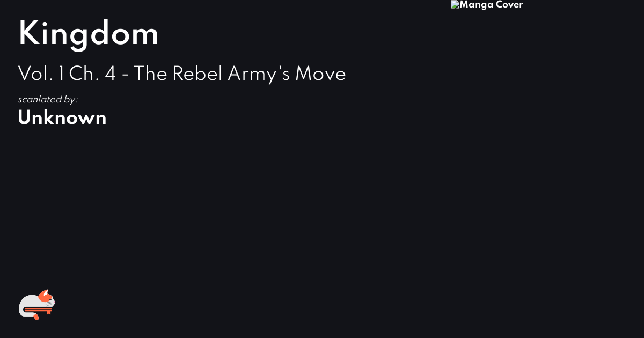Click the Ch. 4 chapter number
This screenshot has height=338, width=644.
[x=92, y=74]
